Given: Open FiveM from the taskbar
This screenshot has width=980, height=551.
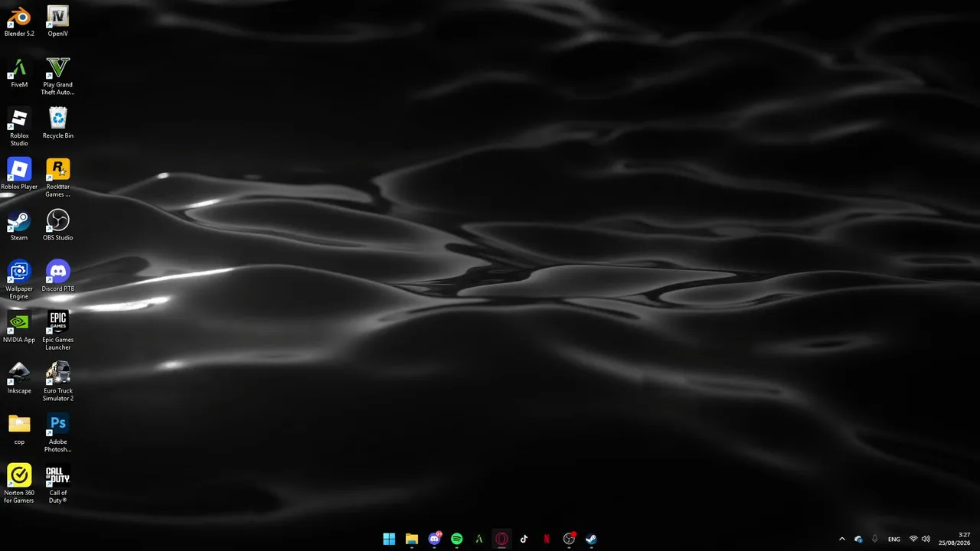Looking at the screenshot, I should 479,539.
